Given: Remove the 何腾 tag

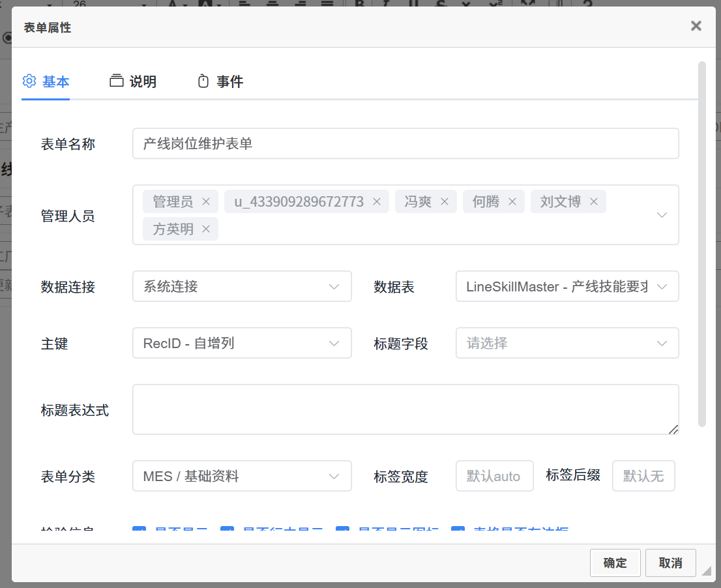Looking at the screenshot, I should (x=512, y=202).
